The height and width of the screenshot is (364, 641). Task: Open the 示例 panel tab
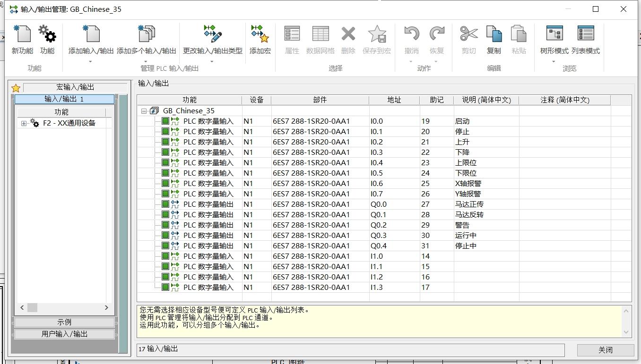(x=64, y=322)
